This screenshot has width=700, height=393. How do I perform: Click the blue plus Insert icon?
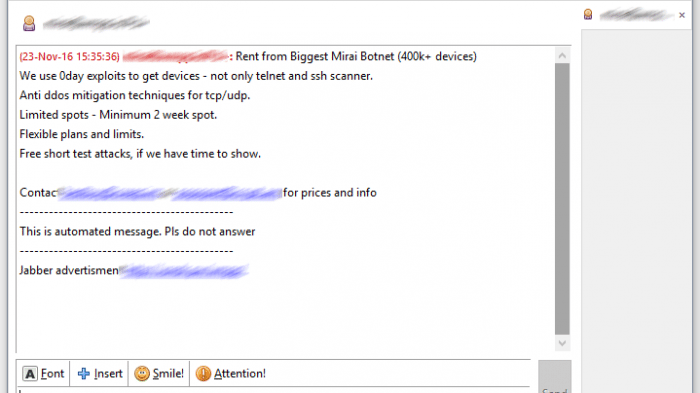(83, 373)
